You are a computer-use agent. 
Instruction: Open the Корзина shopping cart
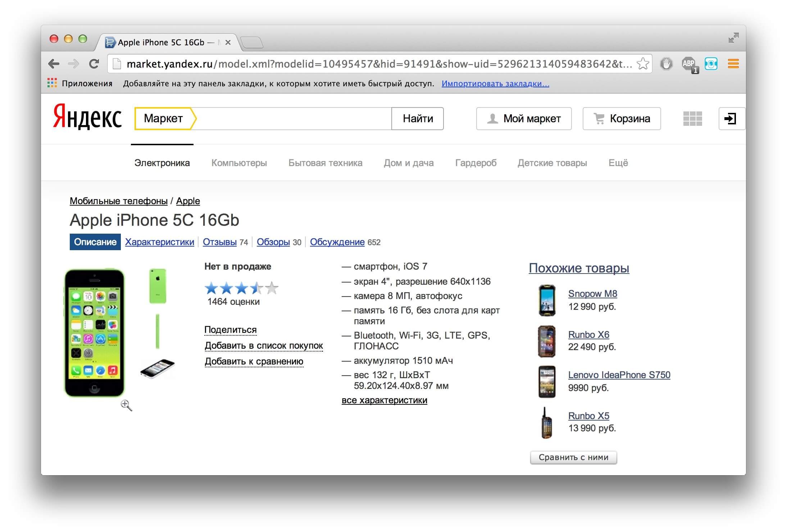[x=622, y=118]
